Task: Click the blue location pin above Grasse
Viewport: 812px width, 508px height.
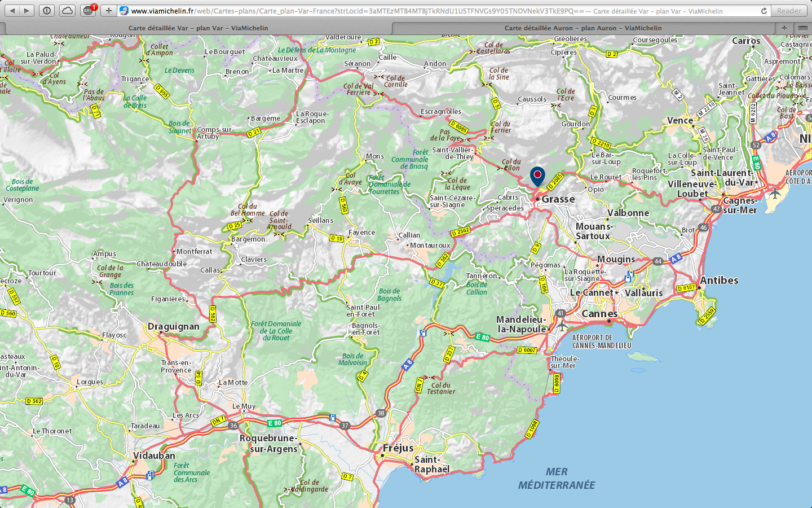Action: pyautogui.click(x=537, y=176)
